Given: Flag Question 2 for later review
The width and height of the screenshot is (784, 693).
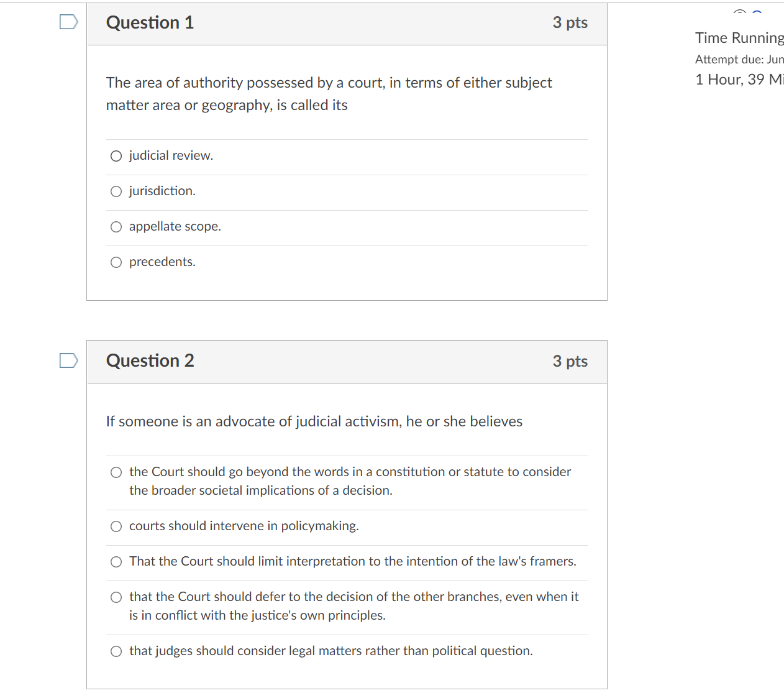Looking at the screenshot, I should pos(69,360).
